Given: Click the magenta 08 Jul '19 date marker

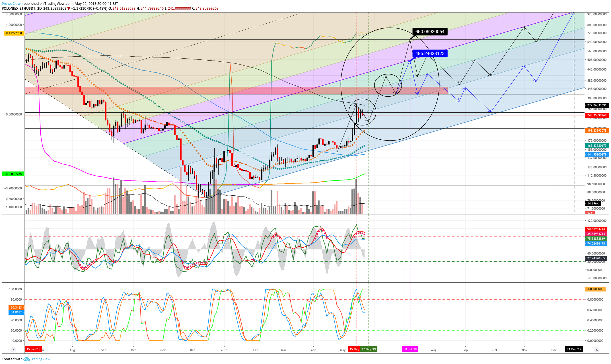Looking at the screenshot, I should 410,349.
